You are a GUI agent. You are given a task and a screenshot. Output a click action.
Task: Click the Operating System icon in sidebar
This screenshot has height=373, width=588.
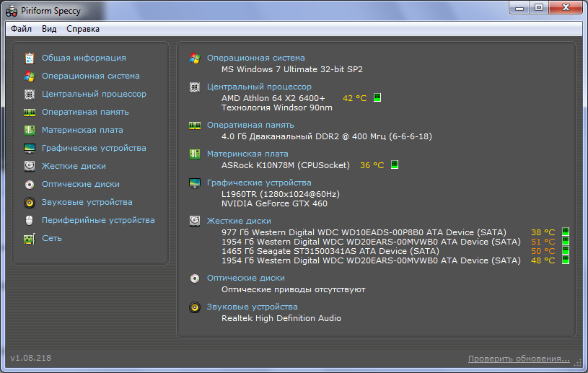pos(30,76)
